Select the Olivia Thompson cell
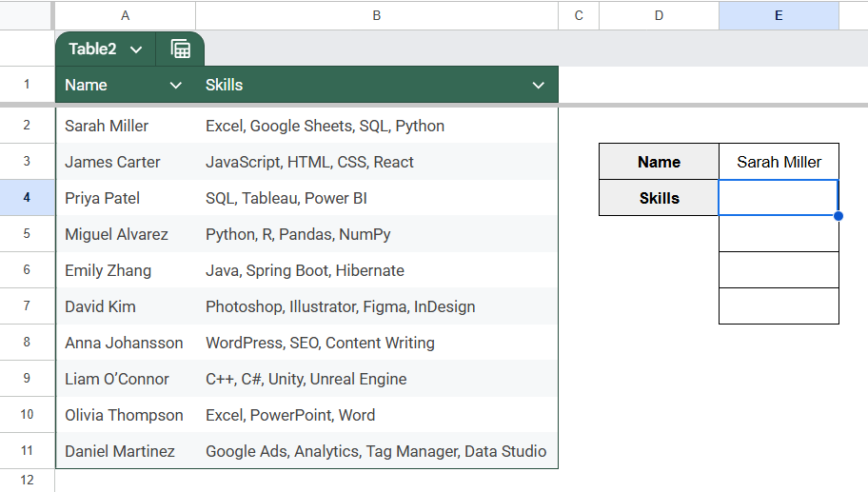This screenshot has height=492, width=868. [x=125, y=415]
